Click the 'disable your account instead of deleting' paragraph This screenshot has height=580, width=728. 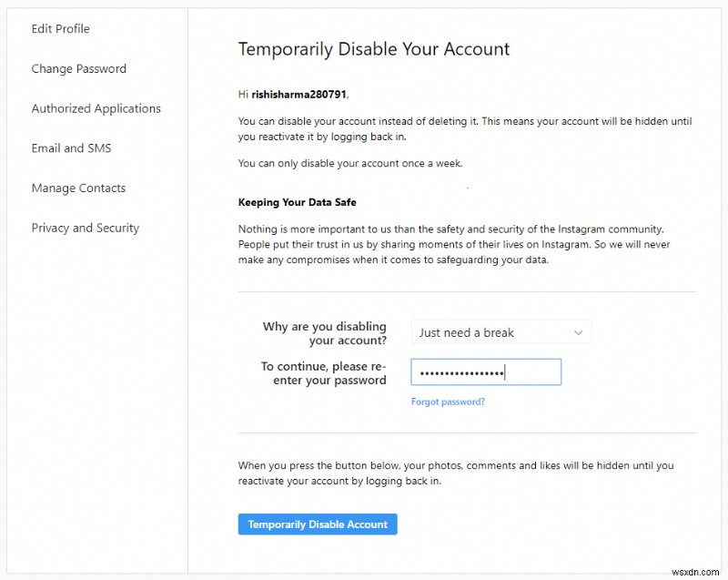click(x=464, y=128)
